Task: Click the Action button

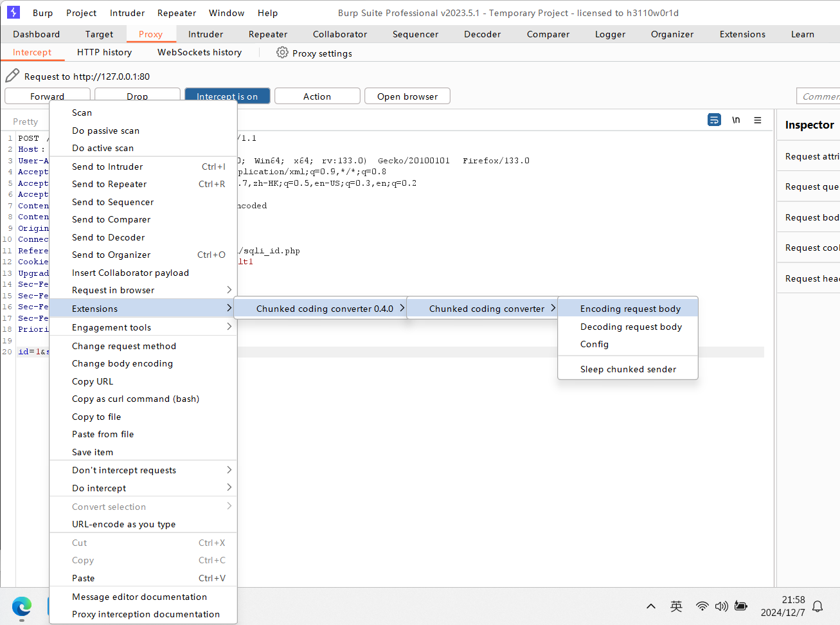Action: 317,96
